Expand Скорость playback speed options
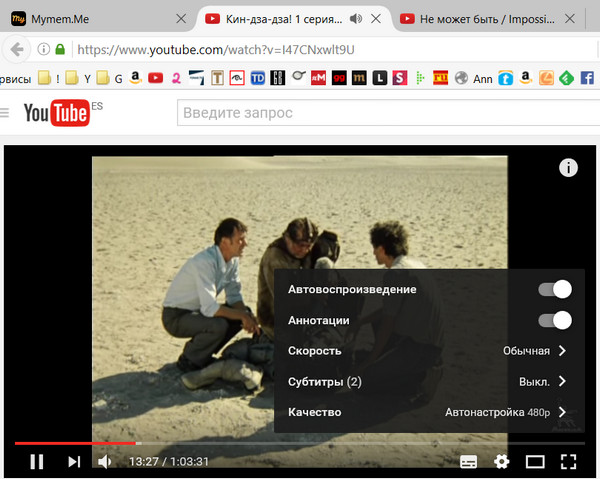 [428, 351]
